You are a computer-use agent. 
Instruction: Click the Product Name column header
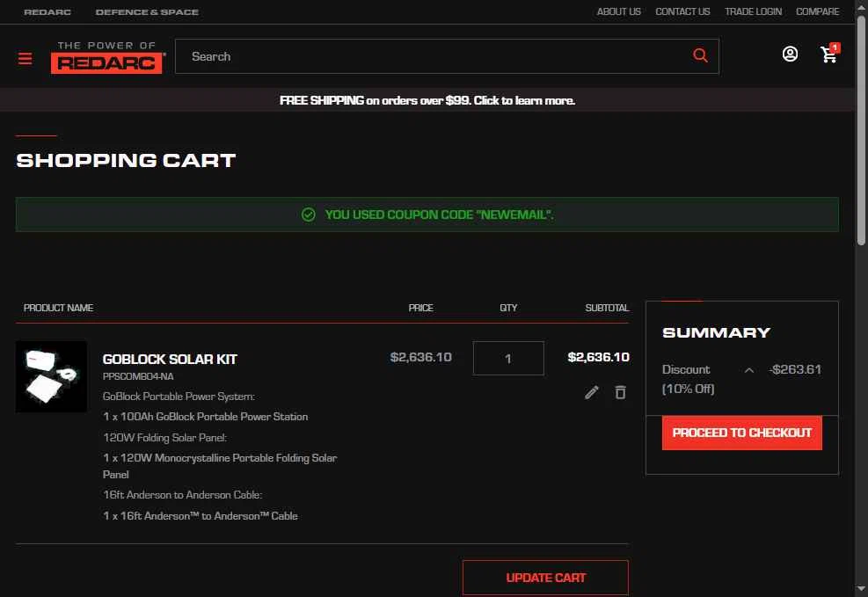tap(58, 308)
